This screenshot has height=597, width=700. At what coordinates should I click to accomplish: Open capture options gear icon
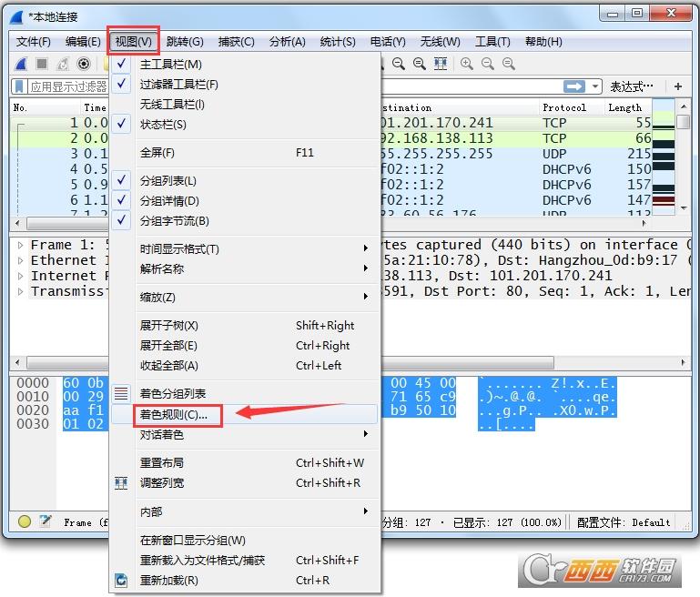84,65
